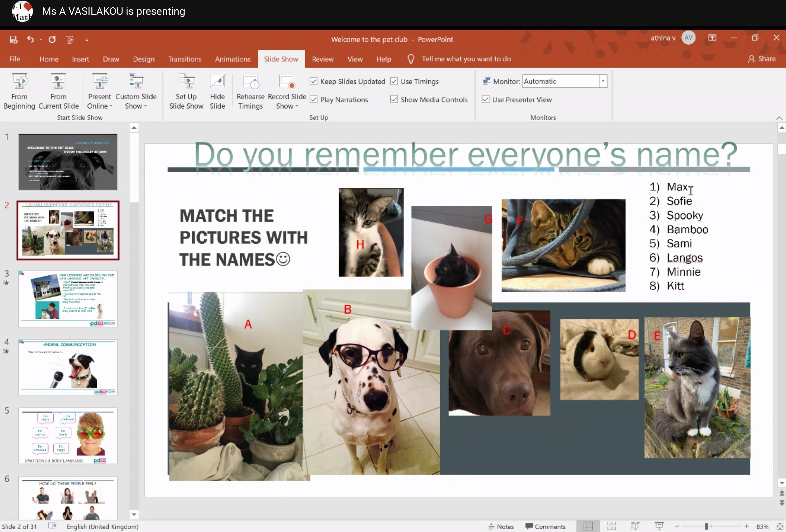Click the zoom out minus button
The height and width of the screenshot is (532, 786).
677,526
